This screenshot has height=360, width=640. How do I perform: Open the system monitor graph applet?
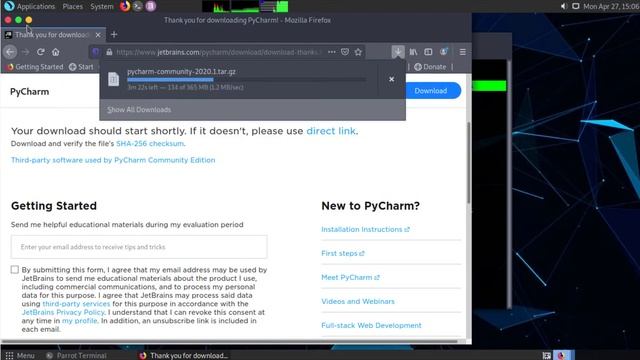click(245, 6)
